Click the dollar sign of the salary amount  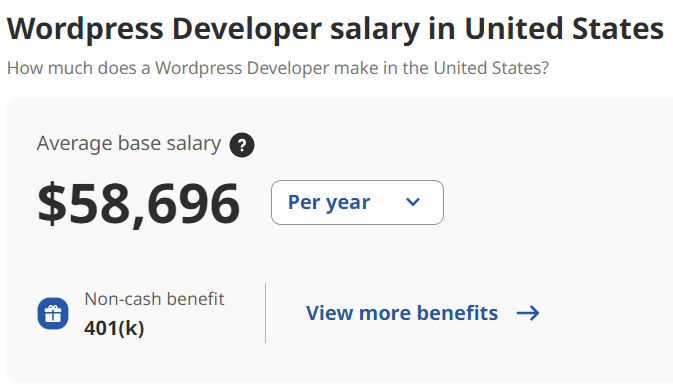point(52,203)
